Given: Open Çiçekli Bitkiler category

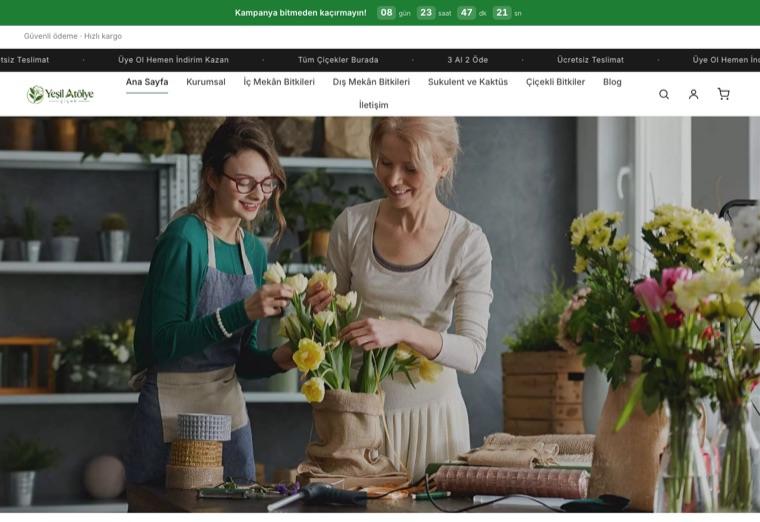Looking at the screenshot, I should pyautogui.click(x=555, y=82).
